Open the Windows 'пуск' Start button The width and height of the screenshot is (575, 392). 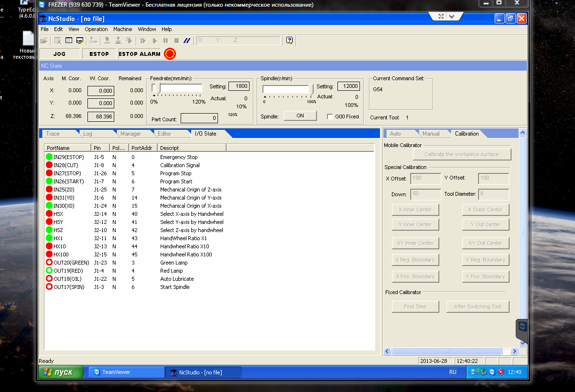(x=61, y=372)
